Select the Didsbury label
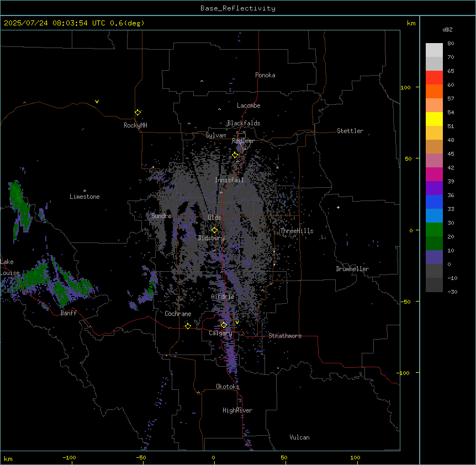The width and height of the screenshot is (476, 465). [x=211, y=238]
